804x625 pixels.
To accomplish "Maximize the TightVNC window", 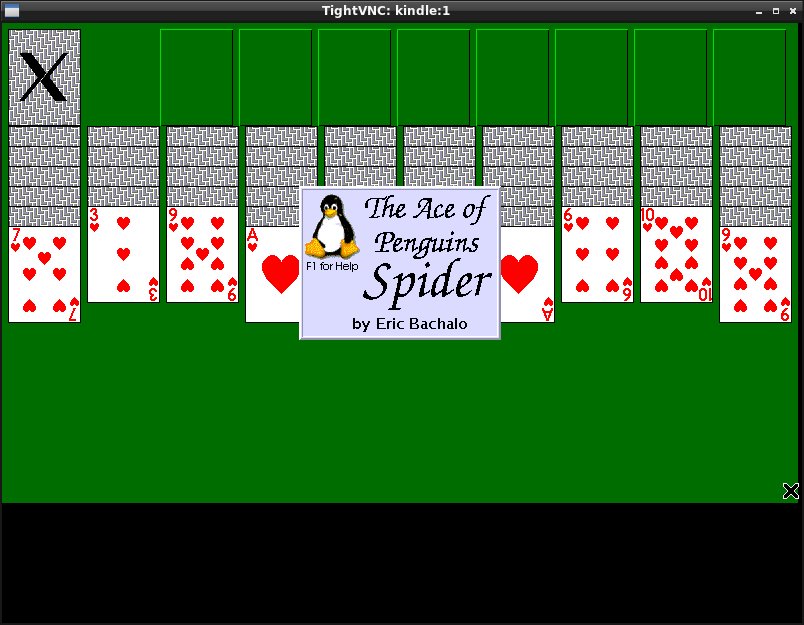I will click(x=776, y=11).
